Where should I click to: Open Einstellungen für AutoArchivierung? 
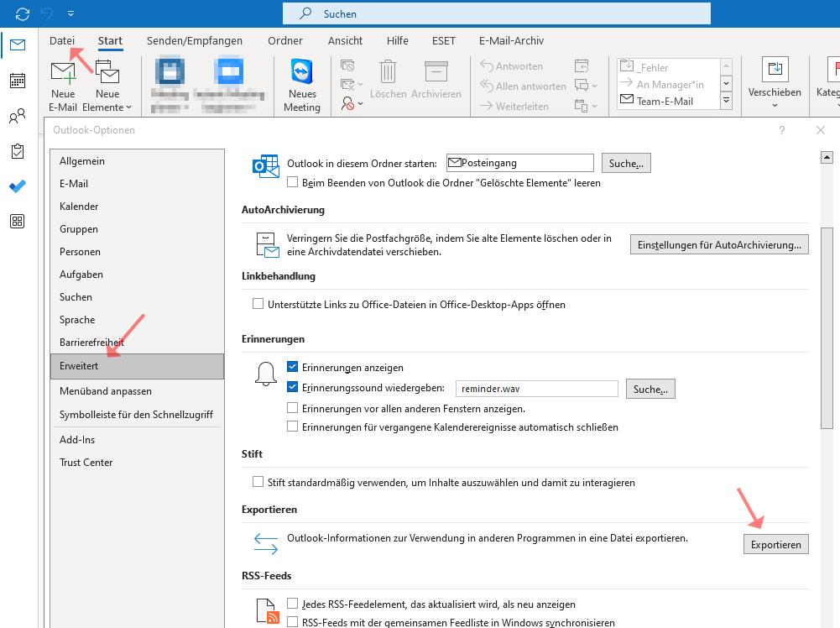[719, 245]
